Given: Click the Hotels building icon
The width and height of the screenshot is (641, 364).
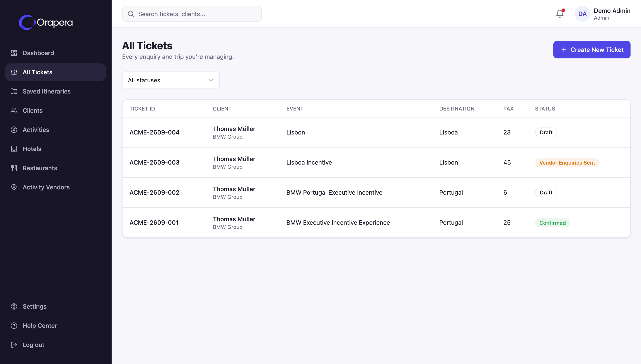Looking at the screenshot, I should pyautogui.click(x=14, y=149).
